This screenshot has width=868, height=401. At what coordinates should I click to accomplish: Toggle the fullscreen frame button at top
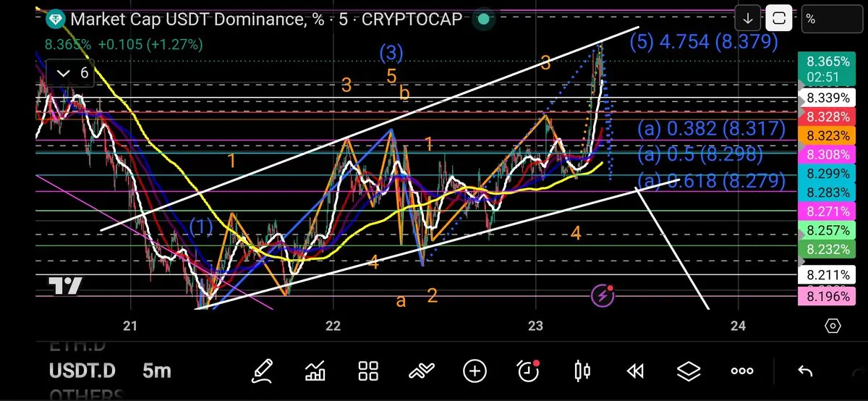[x=779, y=17]
